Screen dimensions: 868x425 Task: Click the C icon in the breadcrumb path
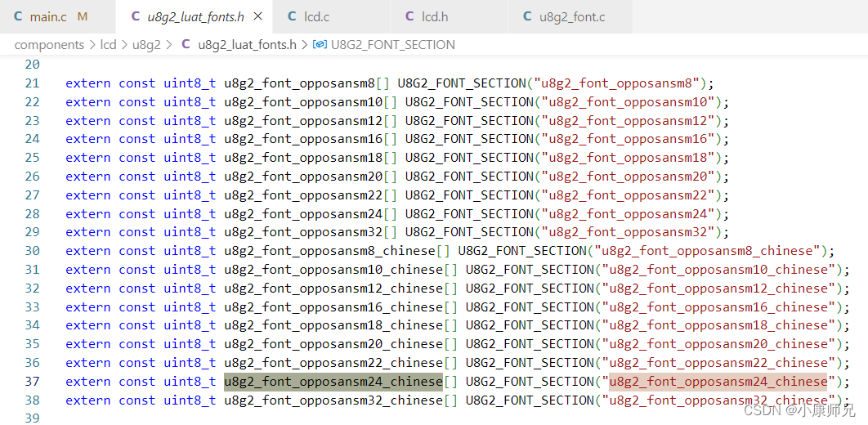(186, 45)
